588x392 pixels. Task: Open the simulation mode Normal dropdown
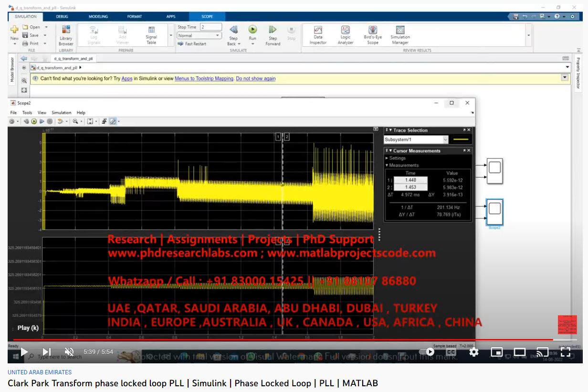[x=199, y=36]
